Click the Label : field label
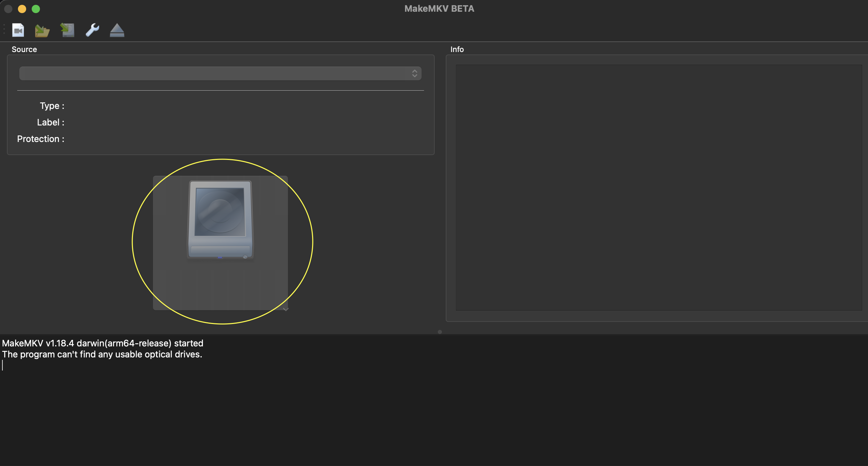 (51, 122)
